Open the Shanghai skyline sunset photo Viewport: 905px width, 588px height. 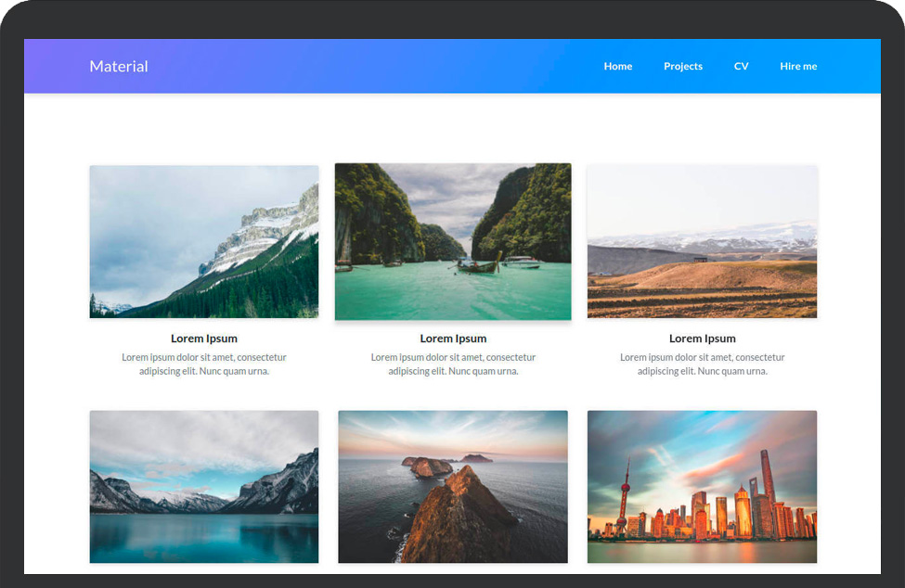tap(702, 486)
